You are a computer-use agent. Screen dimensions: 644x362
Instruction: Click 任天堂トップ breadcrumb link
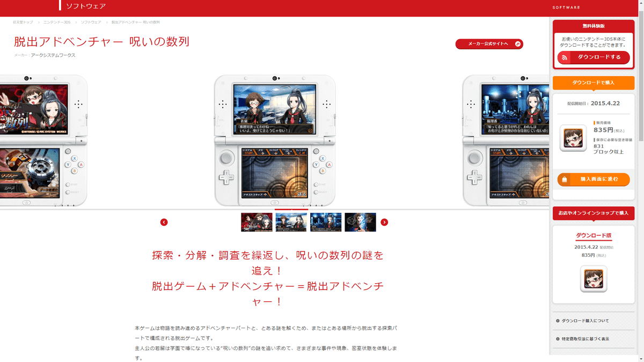(x=23, y=22)
